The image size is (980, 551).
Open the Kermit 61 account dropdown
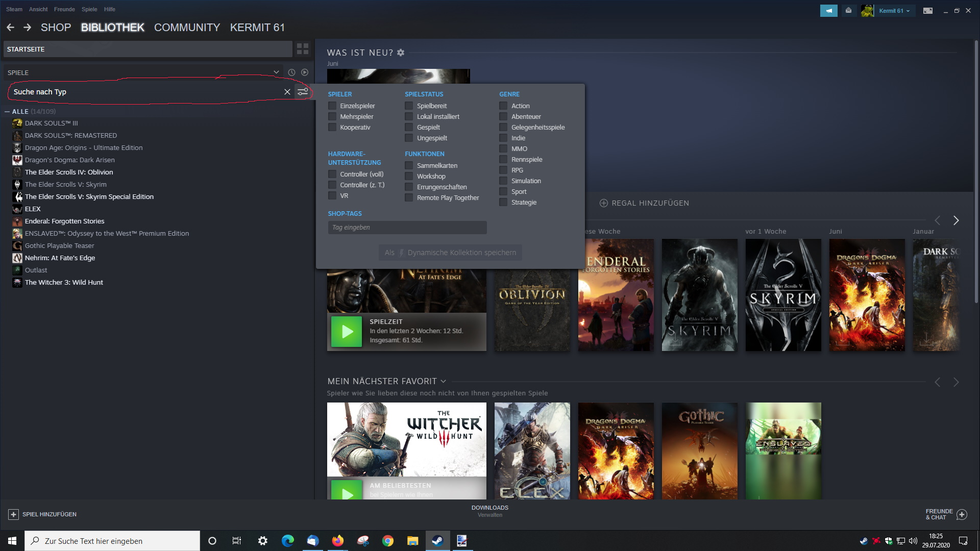click(894, 11)
